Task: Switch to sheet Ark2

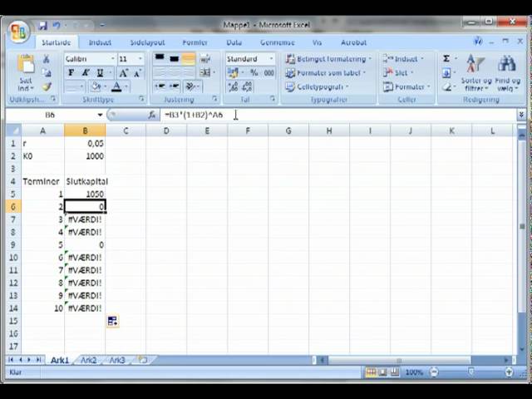Action: pyautogui.click(x=89, y=360)
